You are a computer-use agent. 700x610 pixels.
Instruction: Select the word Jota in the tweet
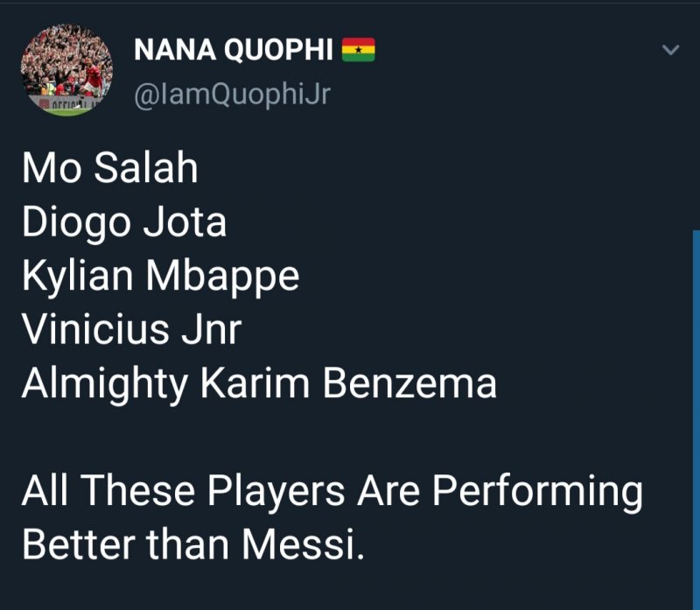(185, 222)
